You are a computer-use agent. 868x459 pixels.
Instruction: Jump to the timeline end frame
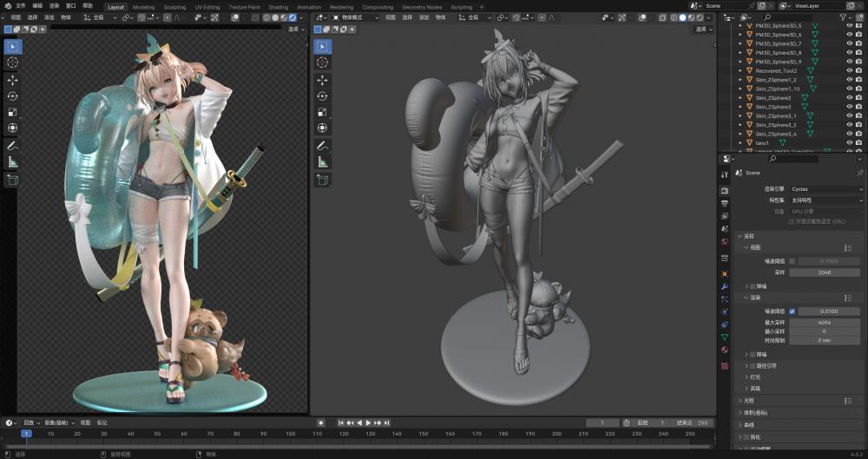pos(387,423)
